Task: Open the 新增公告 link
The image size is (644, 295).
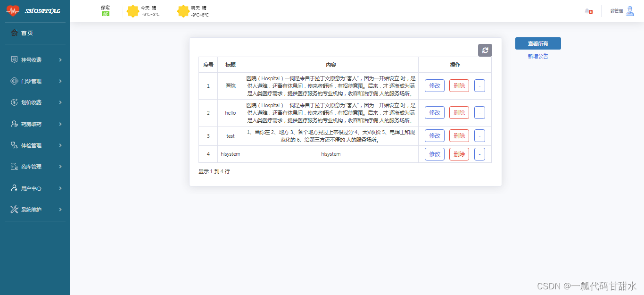Action: pos(537,56)
